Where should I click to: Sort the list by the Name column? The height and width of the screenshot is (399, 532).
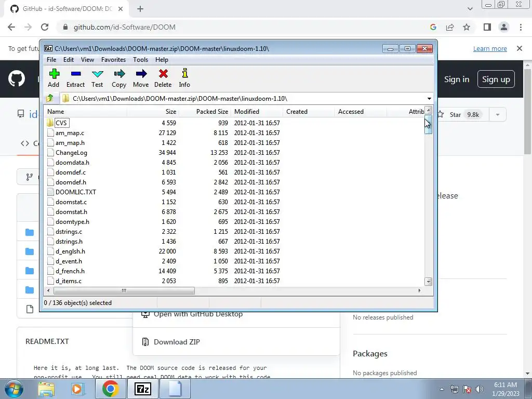pos(86,112)
